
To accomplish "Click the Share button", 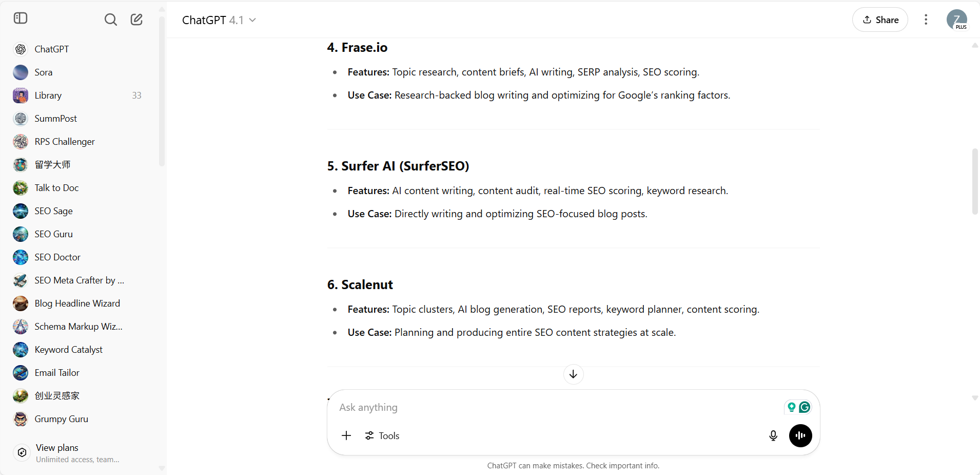I will (880, 20).
